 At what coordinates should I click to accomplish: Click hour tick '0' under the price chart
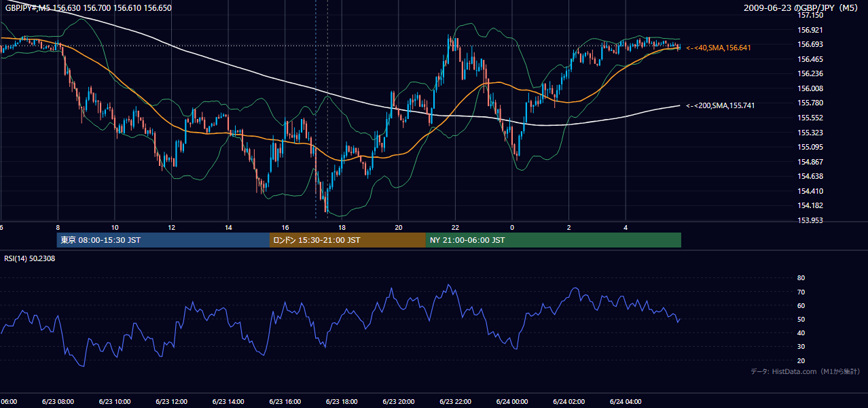tap(512, 227)
